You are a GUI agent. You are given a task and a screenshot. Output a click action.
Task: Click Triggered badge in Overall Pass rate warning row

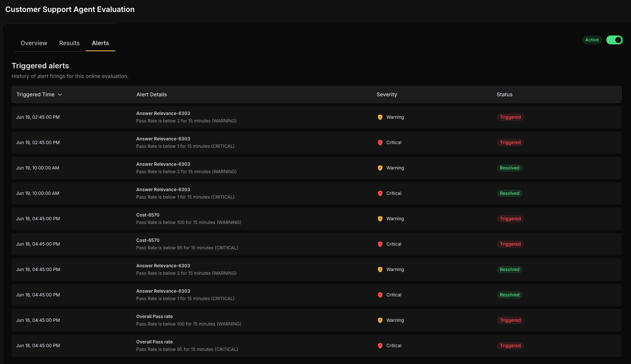click(x=510, y=320)
